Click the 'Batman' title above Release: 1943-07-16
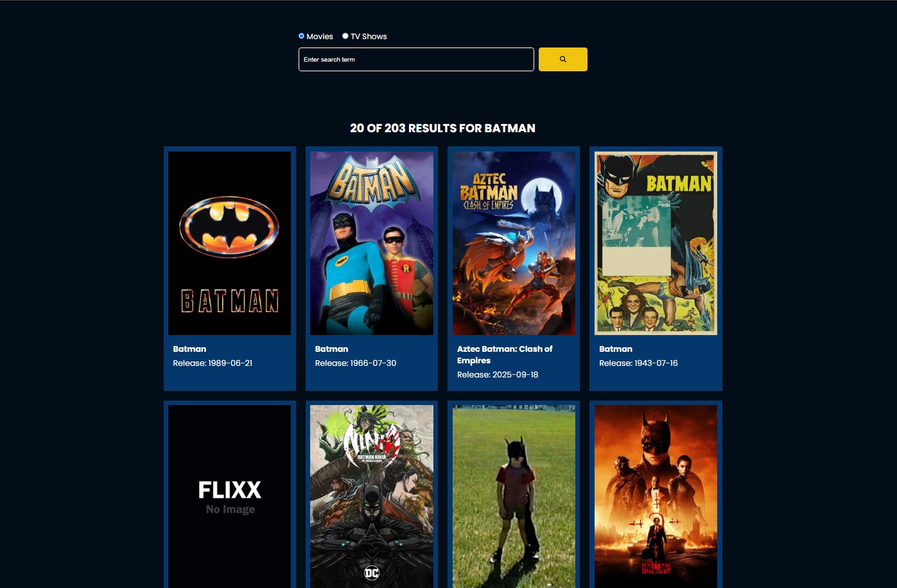 (616, 349)
